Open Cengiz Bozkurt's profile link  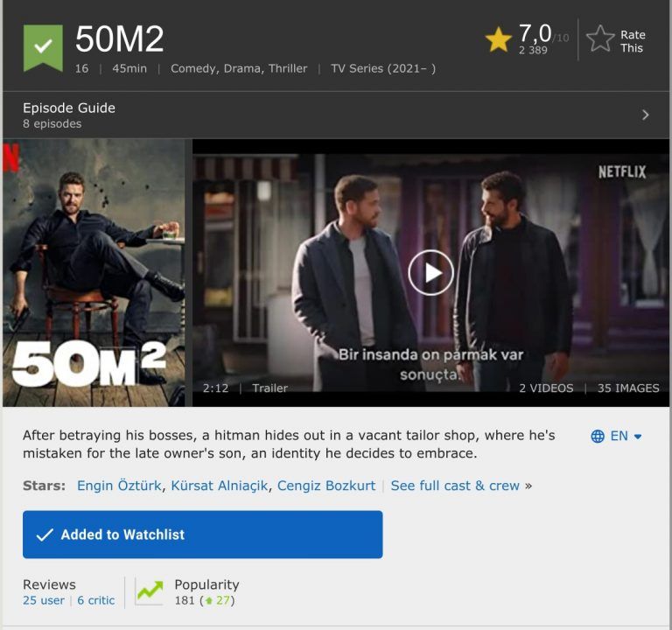(325, 486)
